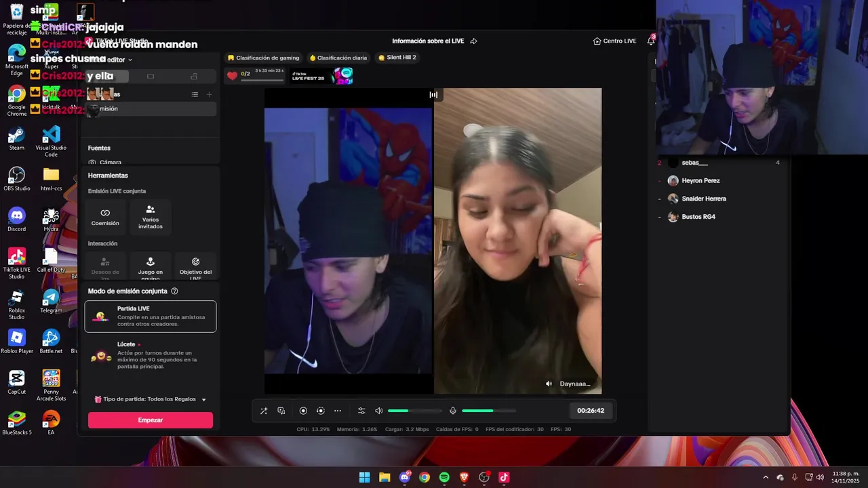868x488 pixels.
Task: Adjust the microphone volume slider
Action: [488, 411]
